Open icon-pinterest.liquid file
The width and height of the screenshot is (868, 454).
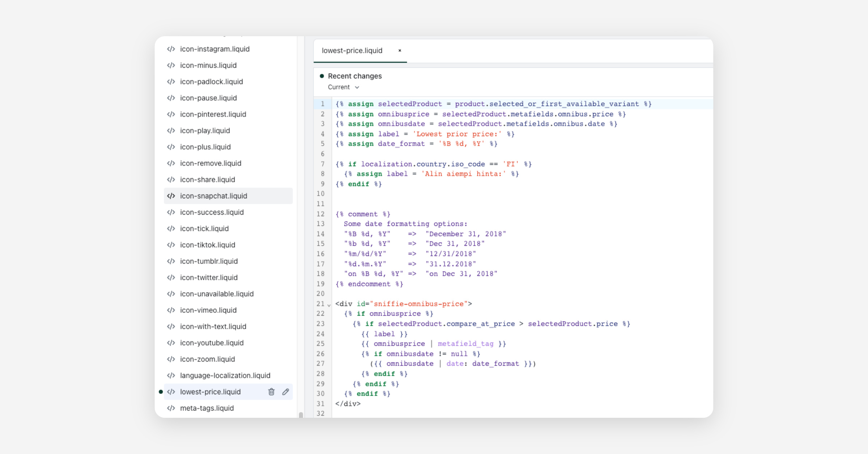pyautogui.click(x=213, y=114)
